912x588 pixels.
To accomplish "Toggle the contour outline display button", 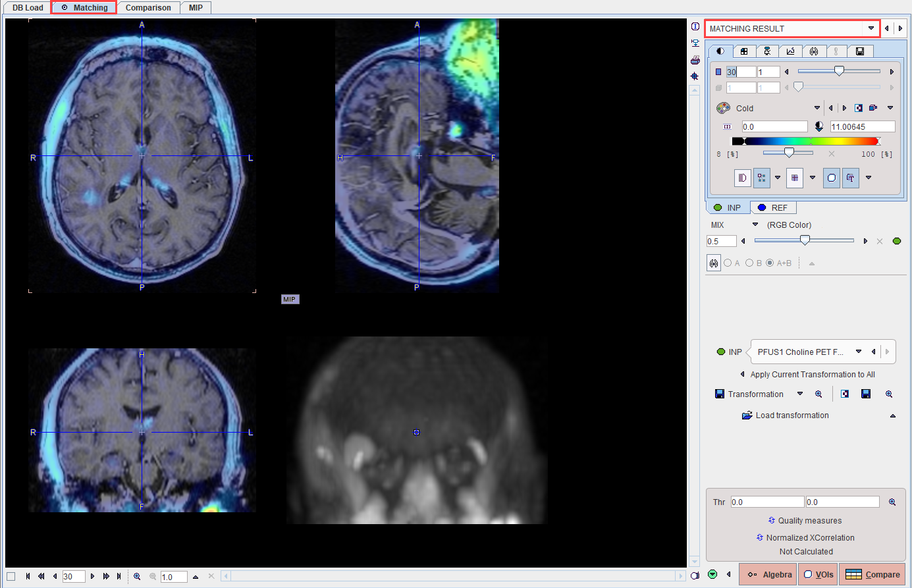I will pyautogui.click(x=832, y=178).
